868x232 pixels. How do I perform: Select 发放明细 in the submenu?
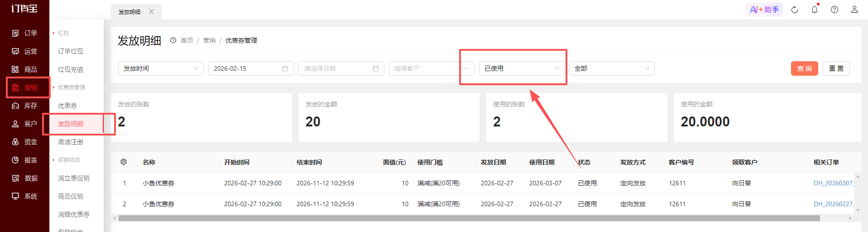[x=70, y=124]
